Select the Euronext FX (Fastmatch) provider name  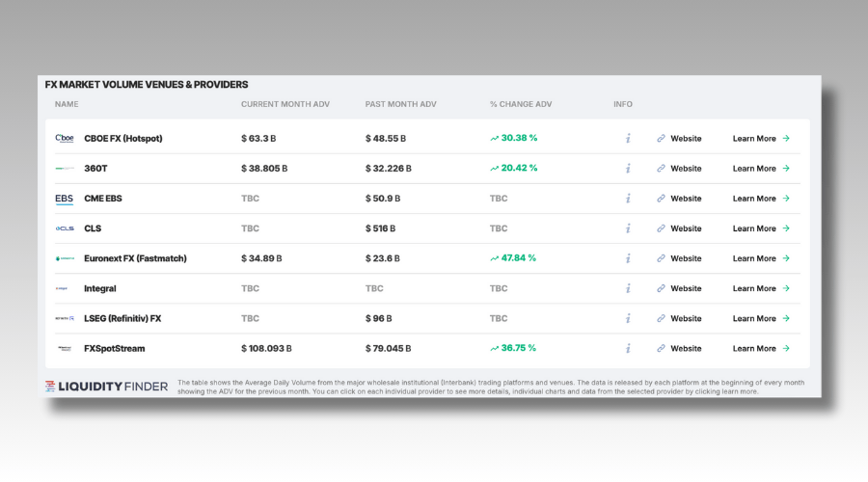click(x=135, y=258)
